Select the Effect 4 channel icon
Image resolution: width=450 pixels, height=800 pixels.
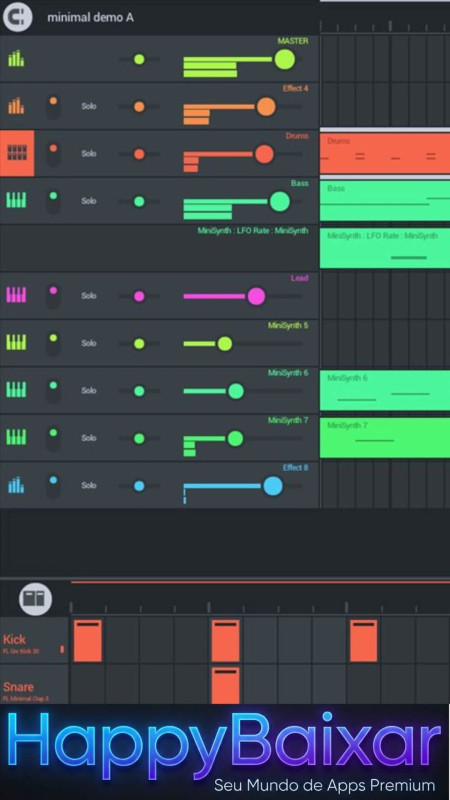click(16, 106)
